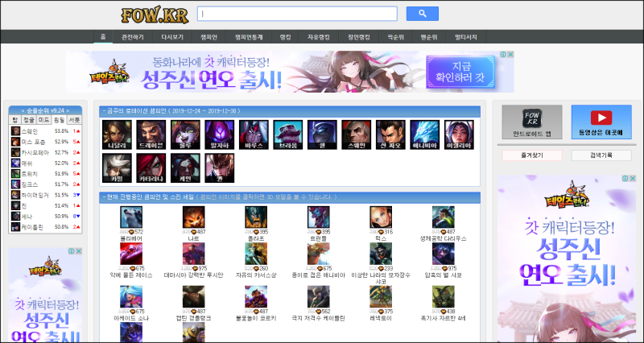The height and width of the screenshot is (343, 644).
Task: Open 트런들 sale champion image
Action: click(x=318, y=217)
